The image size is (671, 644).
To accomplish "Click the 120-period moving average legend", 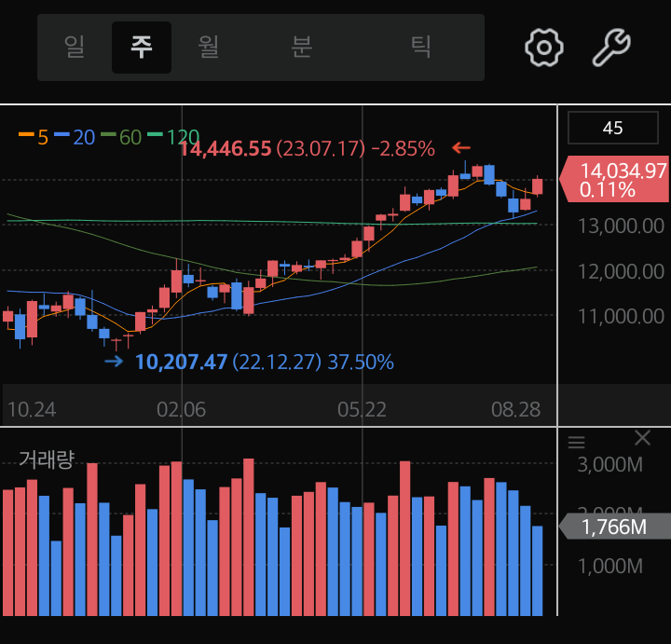I will tap(173, 137).
